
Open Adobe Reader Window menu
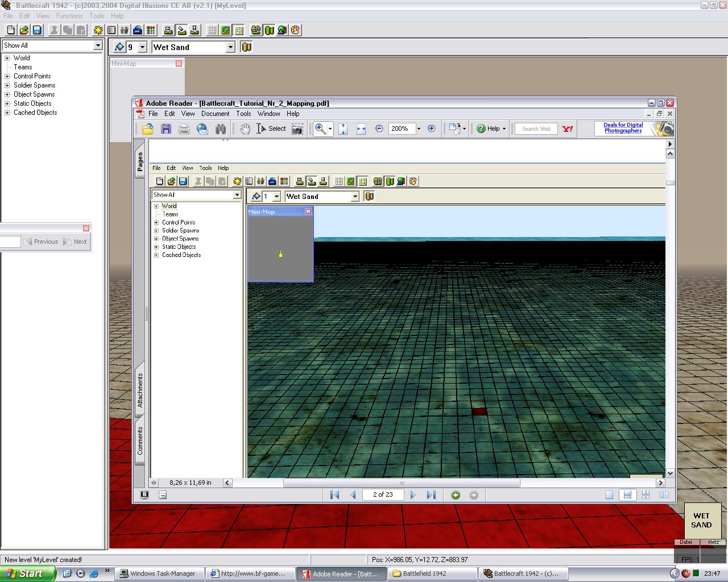268,114
